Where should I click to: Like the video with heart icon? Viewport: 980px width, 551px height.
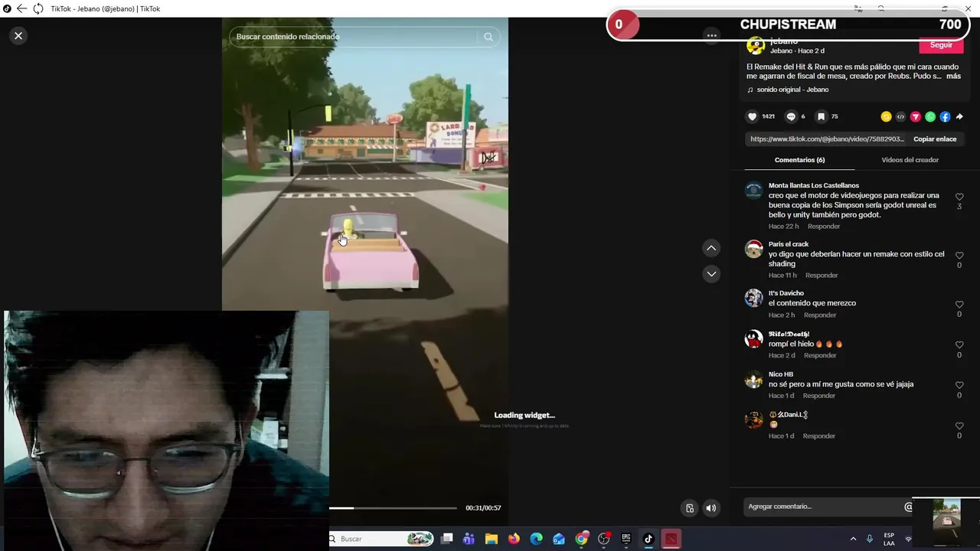(x=753, y=116)
